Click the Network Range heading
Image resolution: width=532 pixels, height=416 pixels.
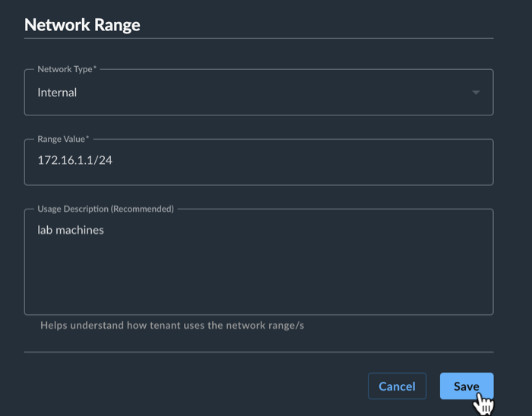tap(82, 25)
